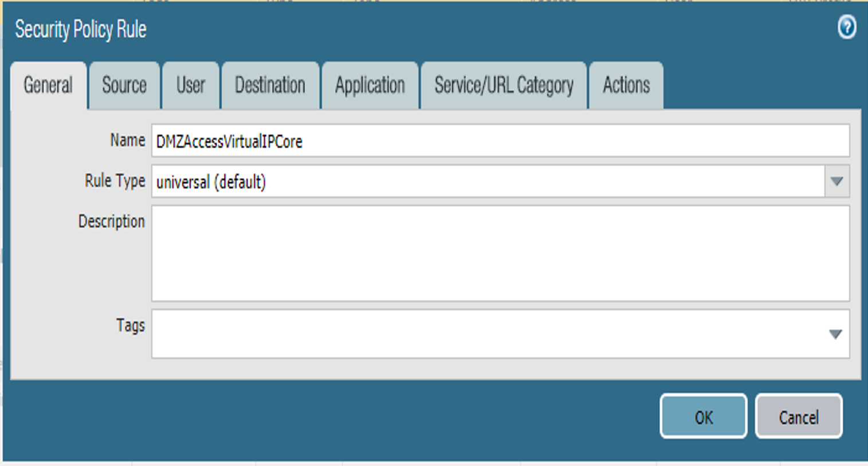This screenshot has height=466, width=868.
Task: Select the General tab
Action: pos(48,85)
